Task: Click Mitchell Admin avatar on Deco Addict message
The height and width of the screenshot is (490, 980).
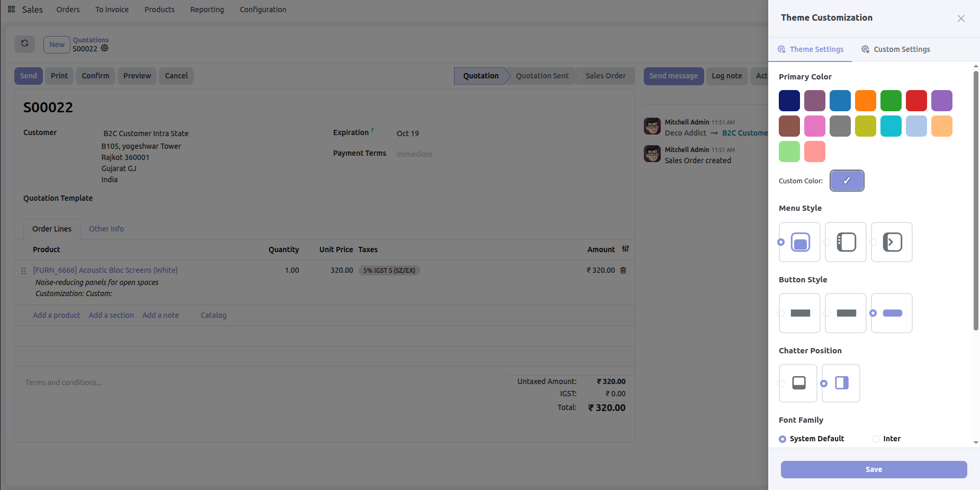Action: click(x=652, y=126)
